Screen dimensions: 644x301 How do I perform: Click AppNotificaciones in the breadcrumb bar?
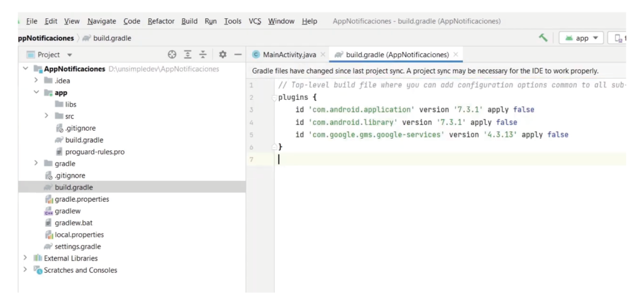pos(47,38)
